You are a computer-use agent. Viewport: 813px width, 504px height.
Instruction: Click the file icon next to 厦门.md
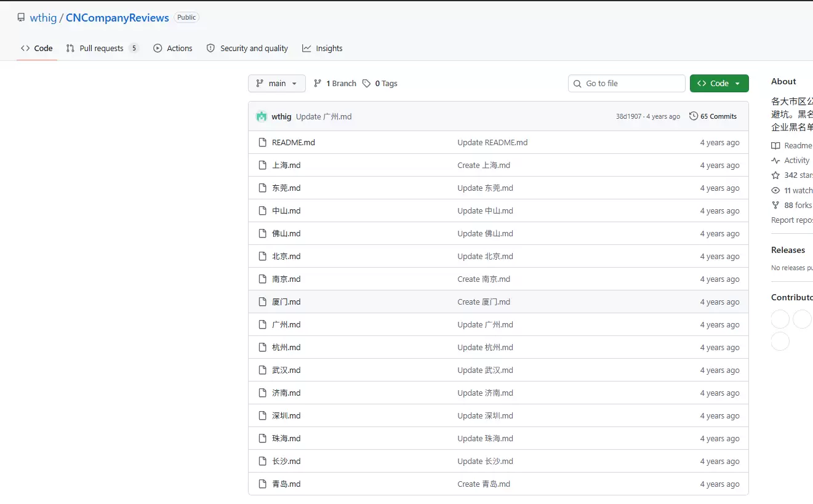pyautogui.click(x=262, y=302)
